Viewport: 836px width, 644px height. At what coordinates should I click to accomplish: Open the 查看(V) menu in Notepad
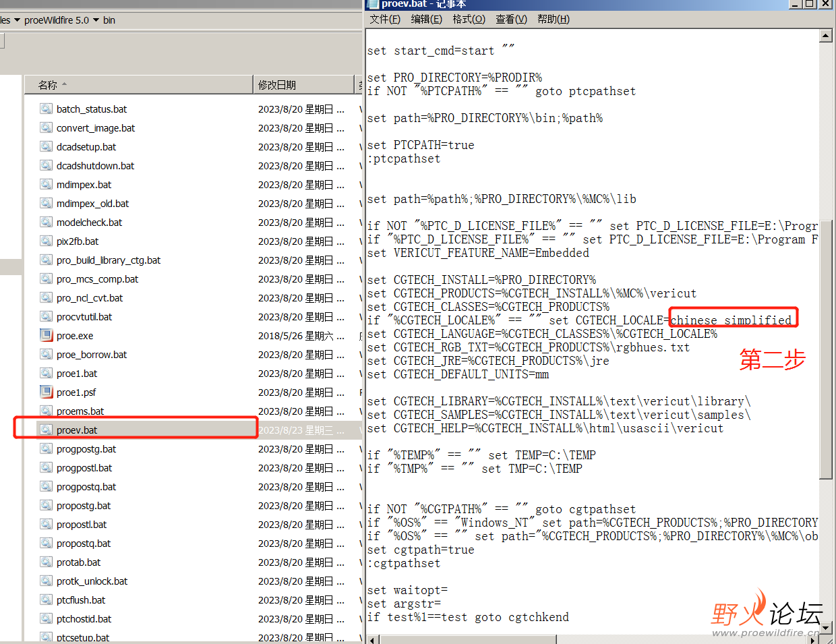(x=511, y=19)
